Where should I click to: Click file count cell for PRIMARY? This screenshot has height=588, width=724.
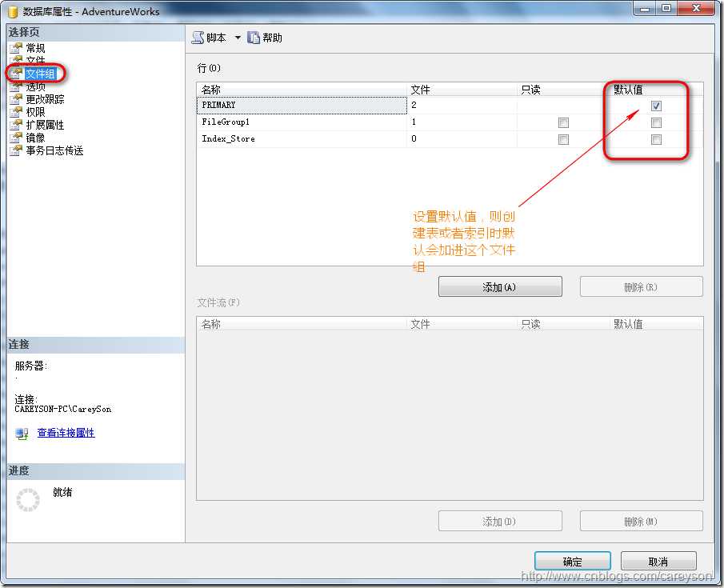pyautogui.click(x=462, y=106)
